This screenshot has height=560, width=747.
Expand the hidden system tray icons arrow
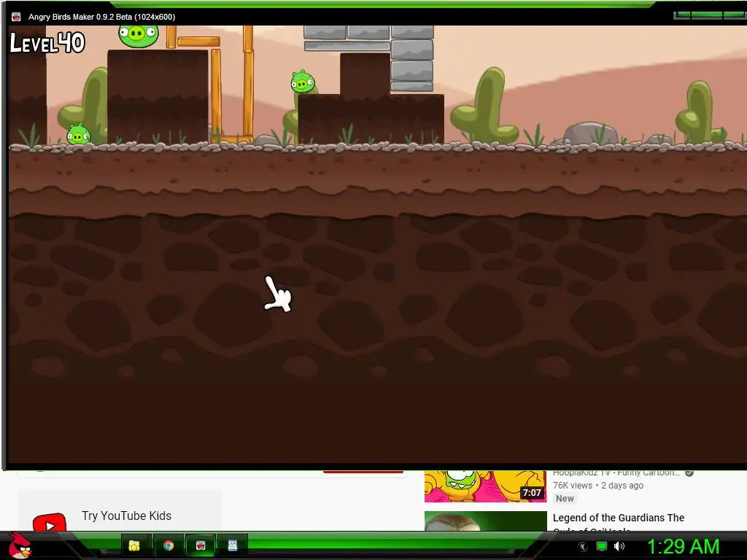pos(583,546)
